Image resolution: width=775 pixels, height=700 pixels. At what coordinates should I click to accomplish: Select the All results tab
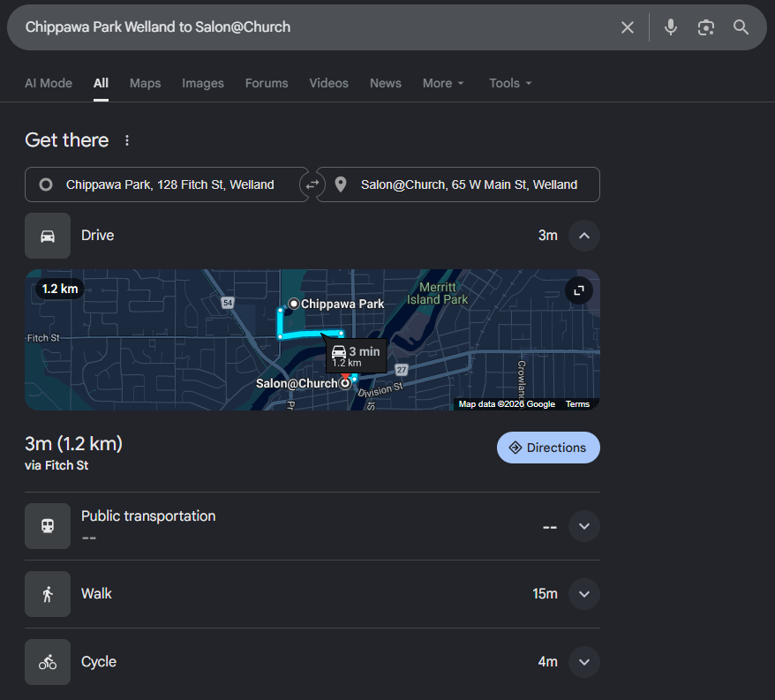tap(101, 83)
